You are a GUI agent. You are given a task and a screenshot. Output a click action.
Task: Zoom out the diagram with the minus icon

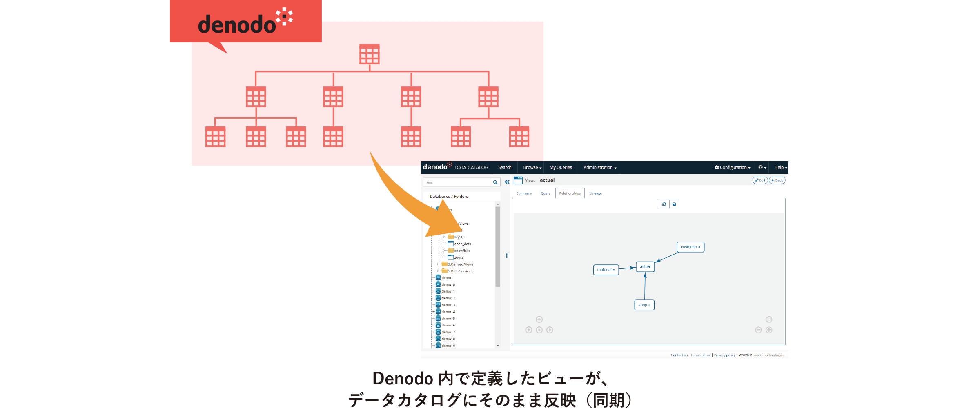coord(758,330)
